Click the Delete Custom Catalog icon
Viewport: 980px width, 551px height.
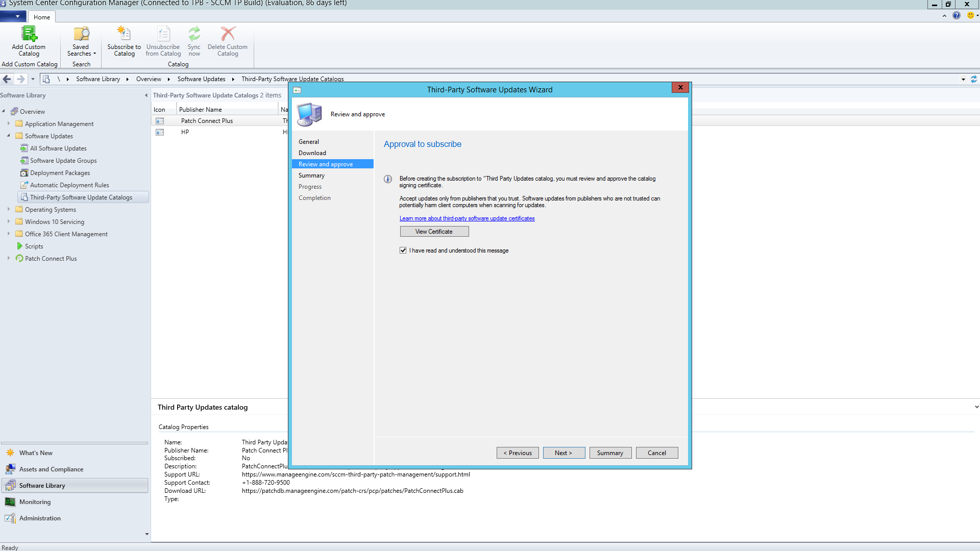(228, 35)
